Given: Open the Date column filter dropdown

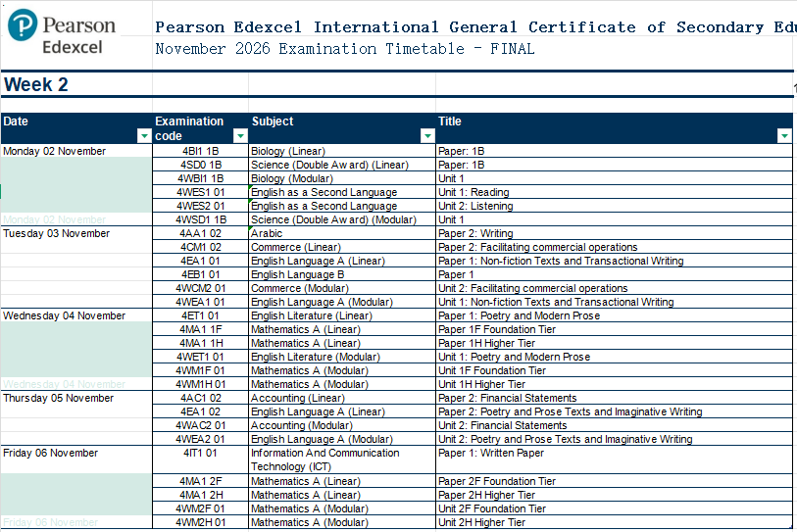Looking at the screenshot, I should pyautogui.click(x=144, y=135).
